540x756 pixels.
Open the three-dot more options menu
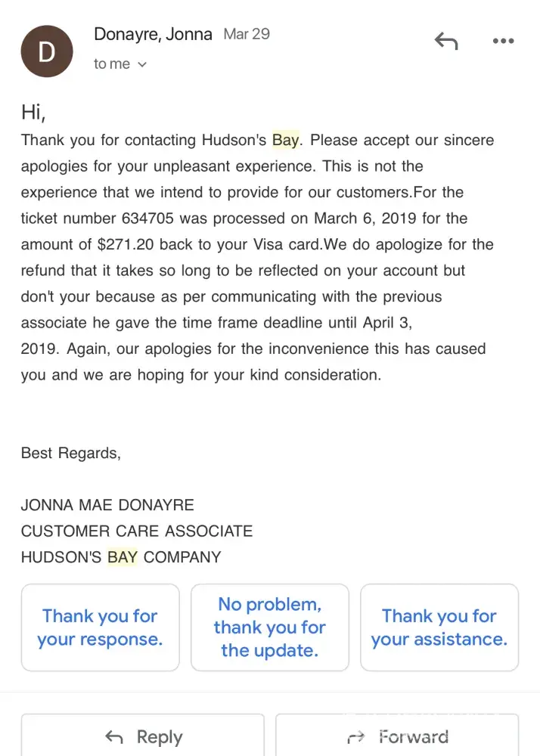503,42
